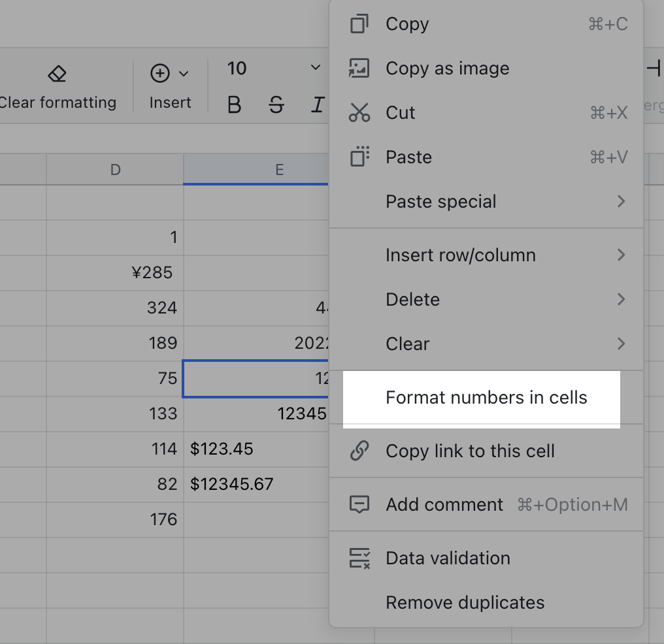Image resolution: width=664 pixels, height=644 pixels.
Task: Select the Copy as image icon
Action: (358, 68)
